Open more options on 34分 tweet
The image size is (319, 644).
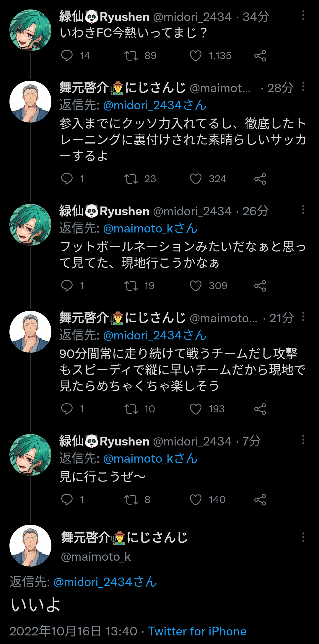pos(303,16)
